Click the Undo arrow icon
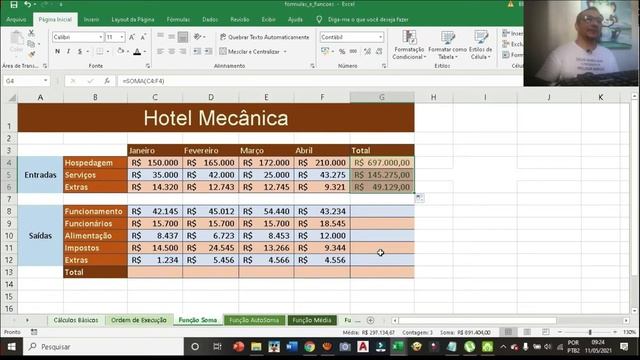Viewport: 640px width, 360px height. [x=28, y=4]
